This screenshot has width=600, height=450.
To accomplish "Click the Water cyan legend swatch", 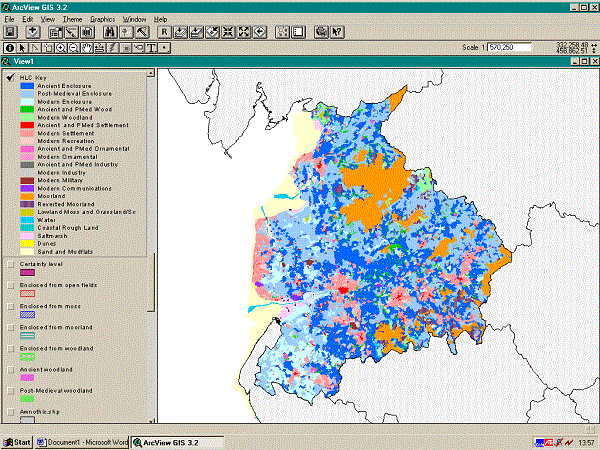I will pos(27,220).
